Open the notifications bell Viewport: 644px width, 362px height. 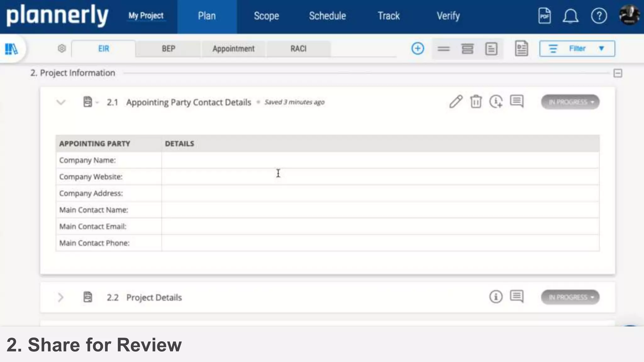(570, 16)
